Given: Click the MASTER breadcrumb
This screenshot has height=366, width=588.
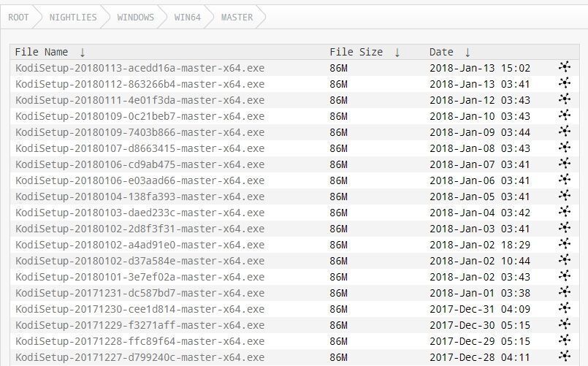Looking at the screenshot, I should (x=237, y=17).
